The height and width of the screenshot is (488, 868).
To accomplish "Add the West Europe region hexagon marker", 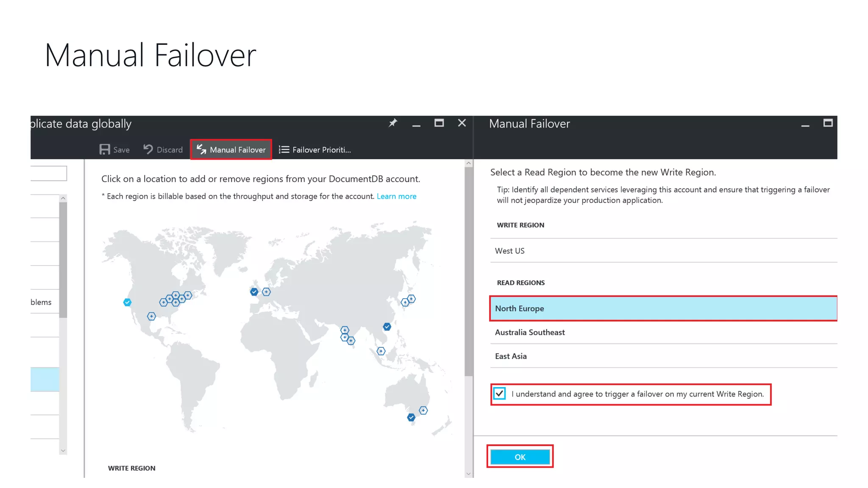I will [266, 292].
